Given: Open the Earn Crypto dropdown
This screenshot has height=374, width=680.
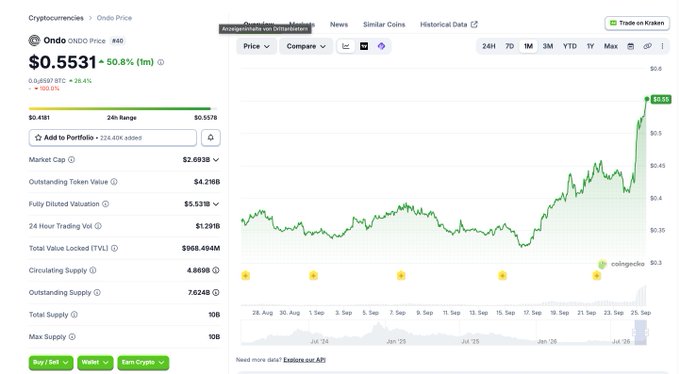Looking at the screenshot, I should (x=143, y=362).
